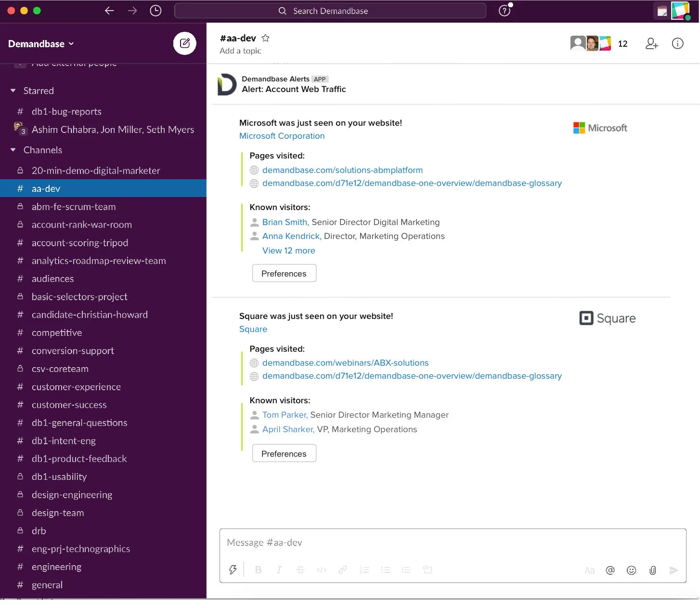The width and height of the screenshot is (700, 608).
Task: Attach a file with the paperclip
Action: 652,570
